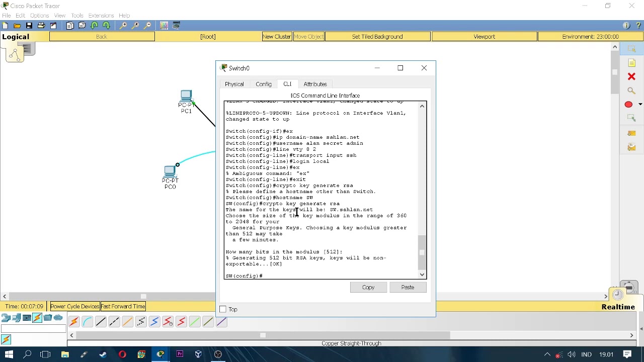This screenshot has width=644, height=362.
Task: Save the network with the floppy icon
Action: click(x=29, y=26)
